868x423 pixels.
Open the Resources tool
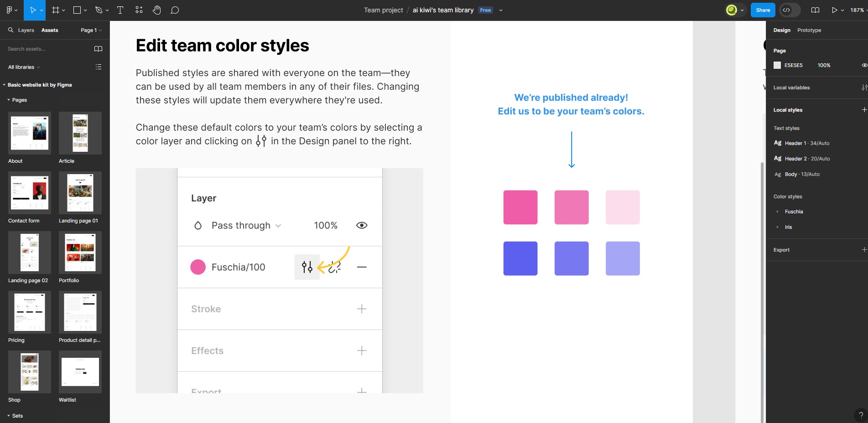point(139,10)
